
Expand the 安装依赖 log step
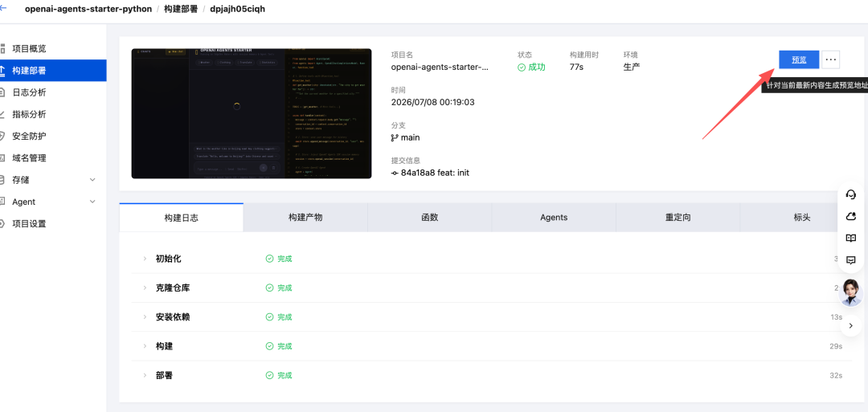[x=145, y=317]
